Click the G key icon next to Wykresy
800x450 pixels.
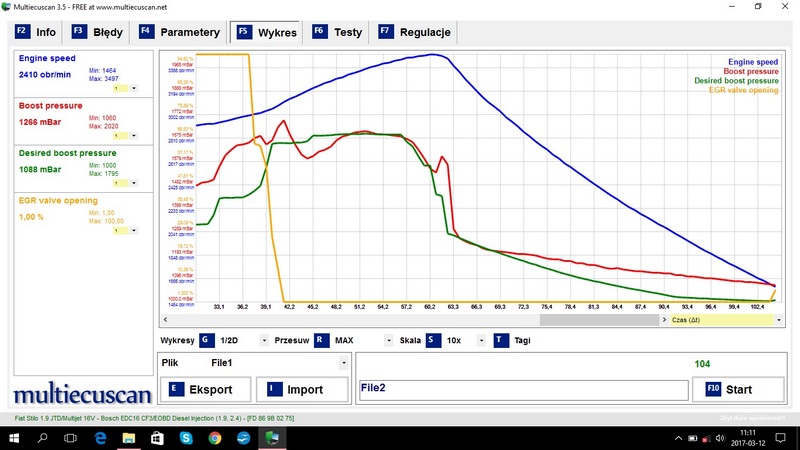point(206,340)
